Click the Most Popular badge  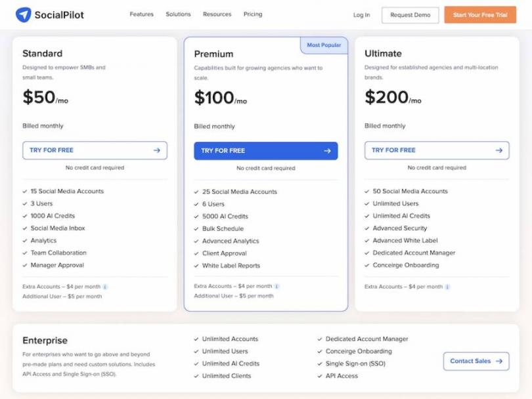click(x=324, y=45)
